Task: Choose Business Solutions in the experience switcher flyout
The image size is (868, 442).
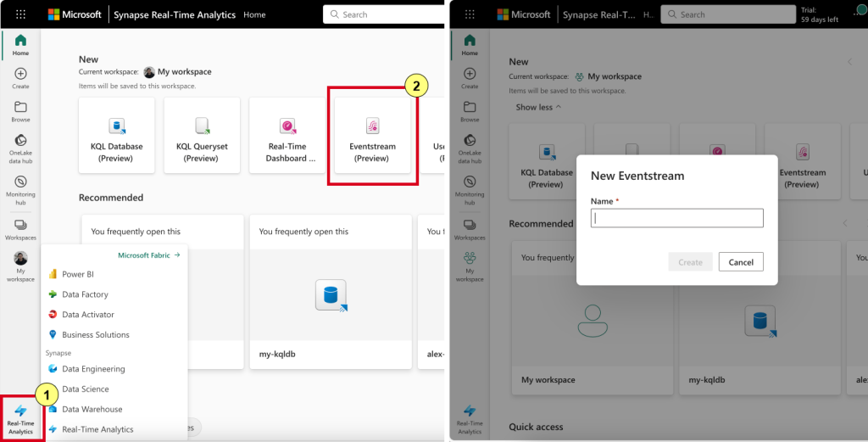Action: click(x=53, y=335)
